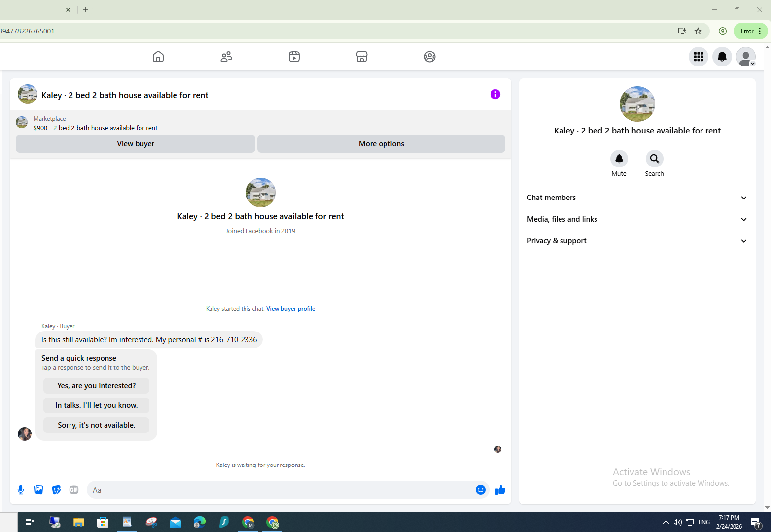Click the More options button
This screenshot has width=771, height=532.
382,144
